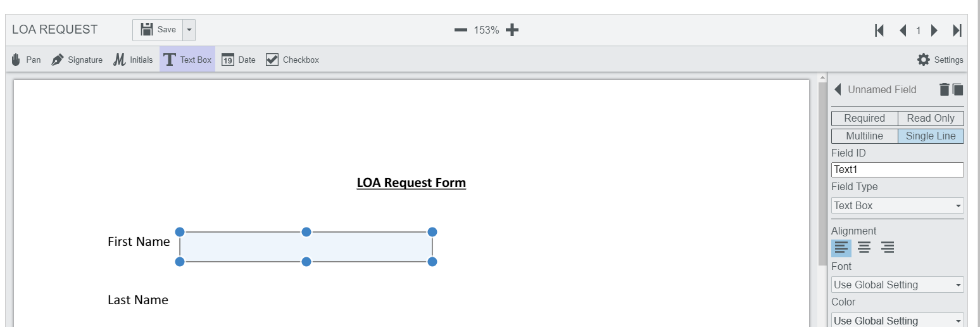Expand the Font dropdown
The image size is (980, 327).
[897, 285]
